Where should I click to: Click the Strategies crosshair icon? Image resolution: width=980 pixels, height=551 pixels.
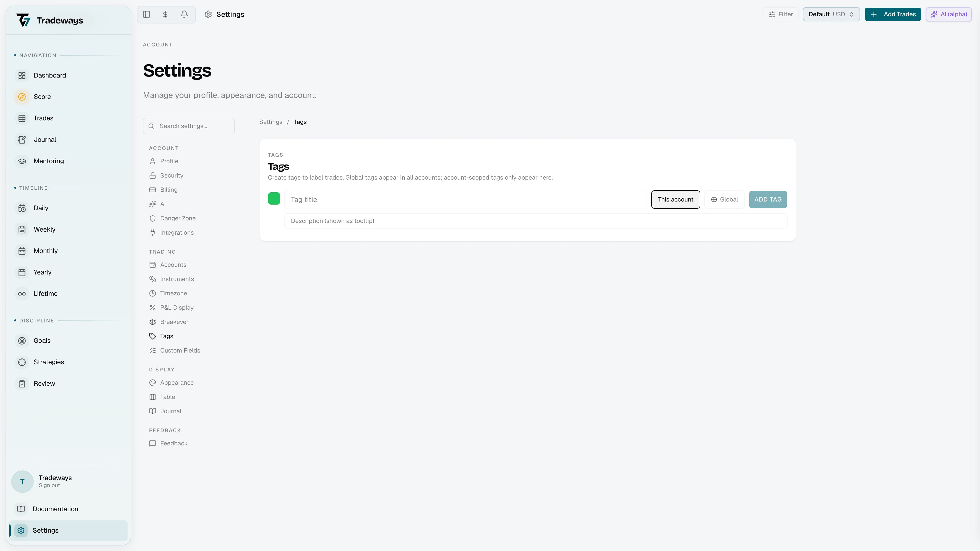pyautogui.click(x=22, y=362)
